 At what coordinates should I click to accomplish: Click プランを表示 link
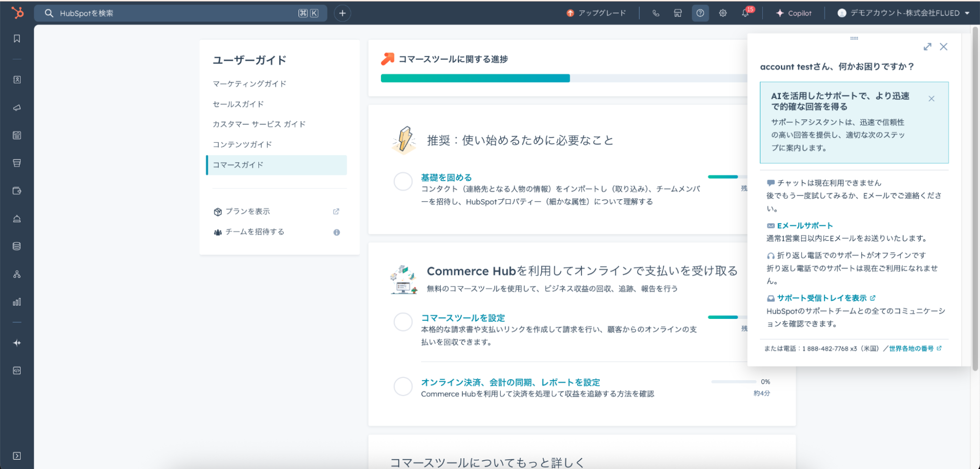click(x=248, y=211)
